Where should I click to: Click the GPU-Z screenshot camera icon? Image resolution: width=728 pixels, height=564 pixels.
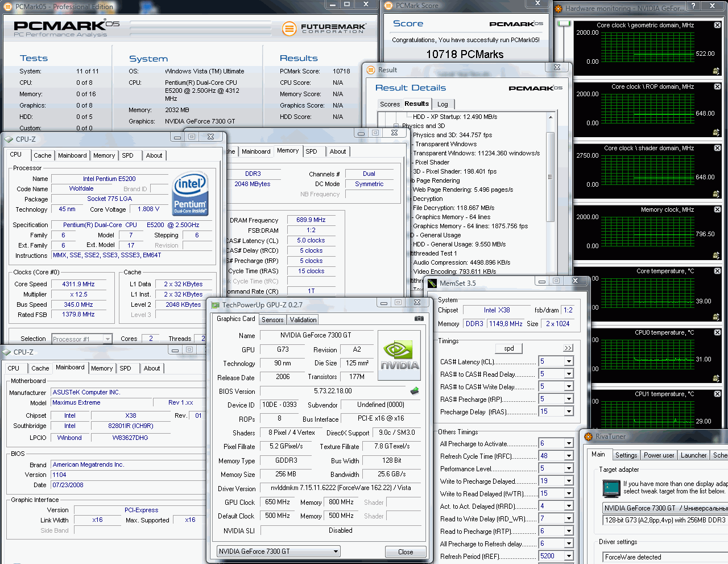(x=419, y=319)
